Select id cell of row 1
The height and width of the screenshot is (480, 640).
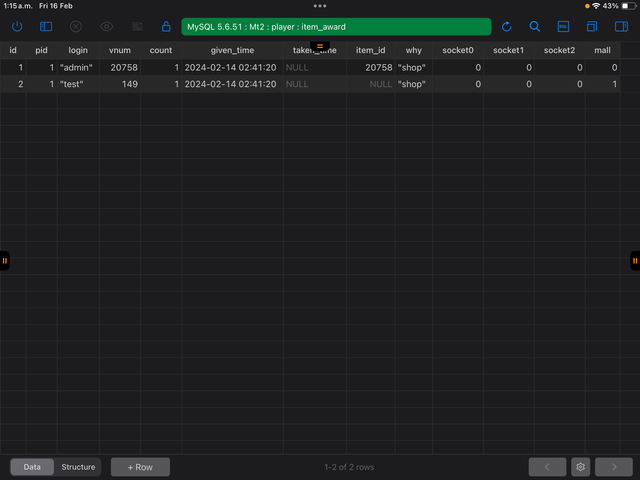13,67
